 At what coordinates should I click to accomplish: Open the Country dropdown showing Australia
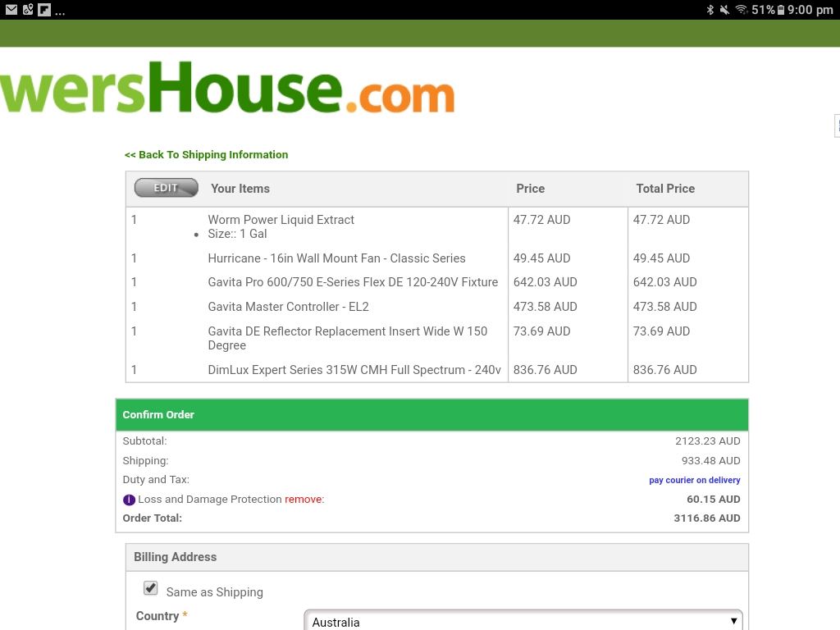click(x=523, y=622)
